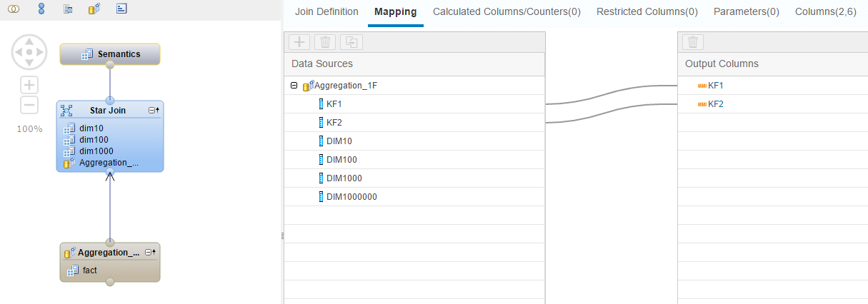
Task: Select the Aggregation node tool in the palette
Action: (94, 9)
